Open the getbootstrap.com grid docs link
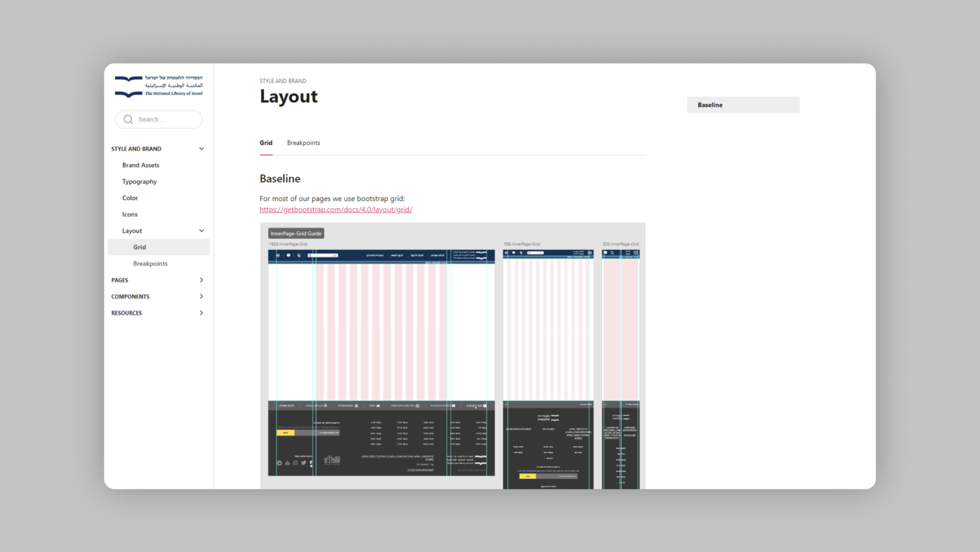This screenshot has height=552, width=980. [336, 209]
